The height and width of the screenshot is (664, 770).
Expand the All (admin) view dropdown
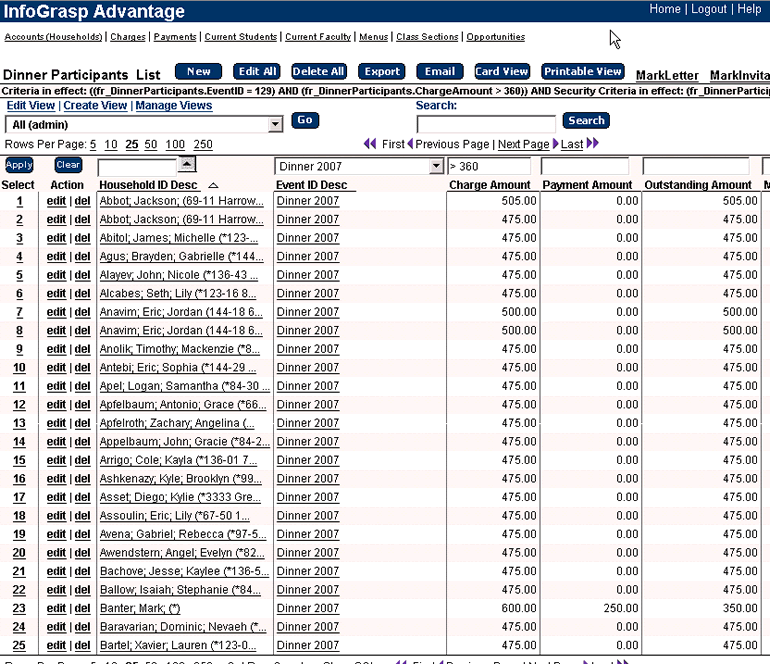pyautogui.click(x=275, y=125)
